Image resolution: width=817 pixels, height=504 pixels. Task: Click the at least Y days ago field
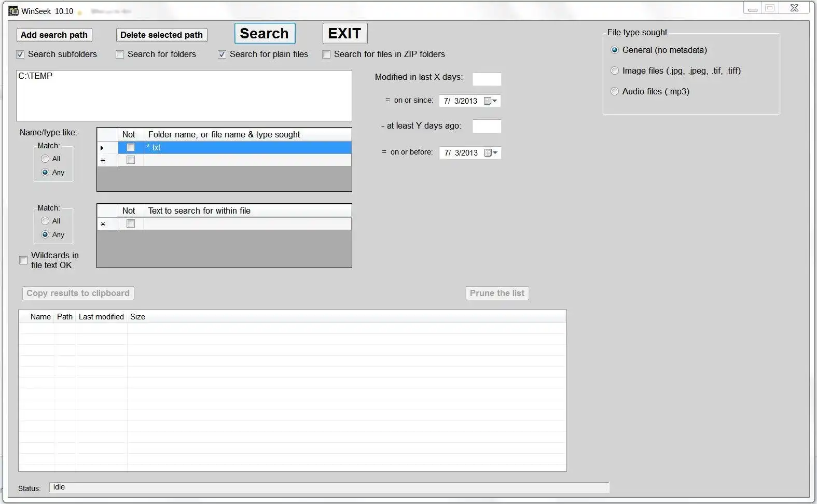[x=487, y=127]
